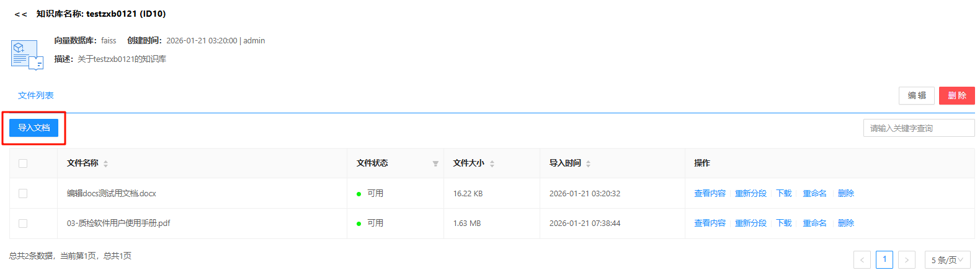
Task: Select checkbox for 03-质检软件用户使用手册.pdf
Action: [x=23, y=224]
